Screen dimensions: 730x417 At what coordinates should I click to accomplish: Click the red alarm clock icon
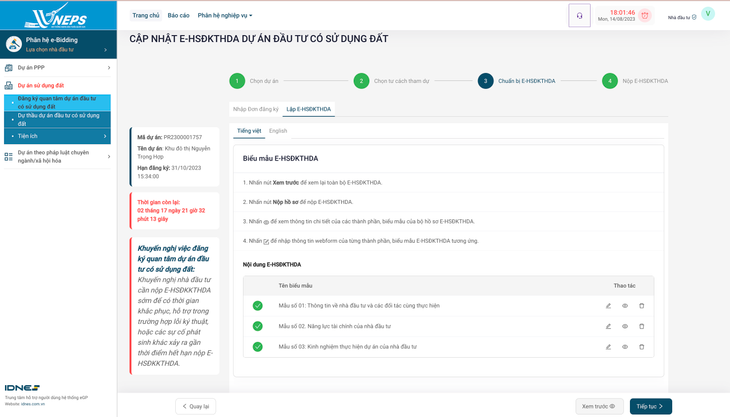[x=645, y=15]
